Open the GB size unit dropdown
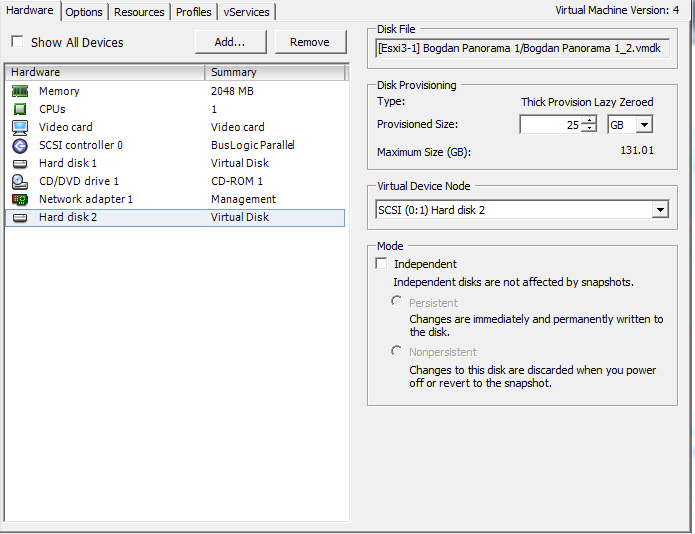Viewport: 695px width, 534px height. pos(630,124)
